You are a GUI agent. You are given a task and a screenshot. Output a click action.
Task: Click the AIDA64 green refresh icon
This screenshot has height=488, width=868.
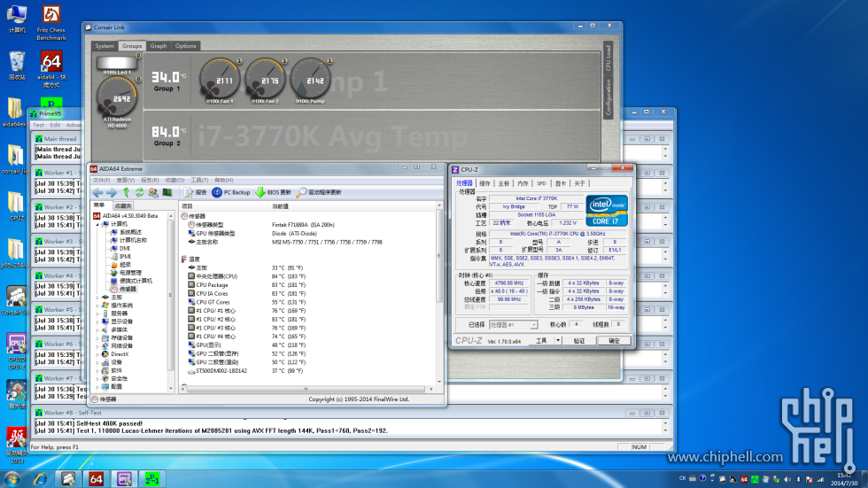(139, 192)
